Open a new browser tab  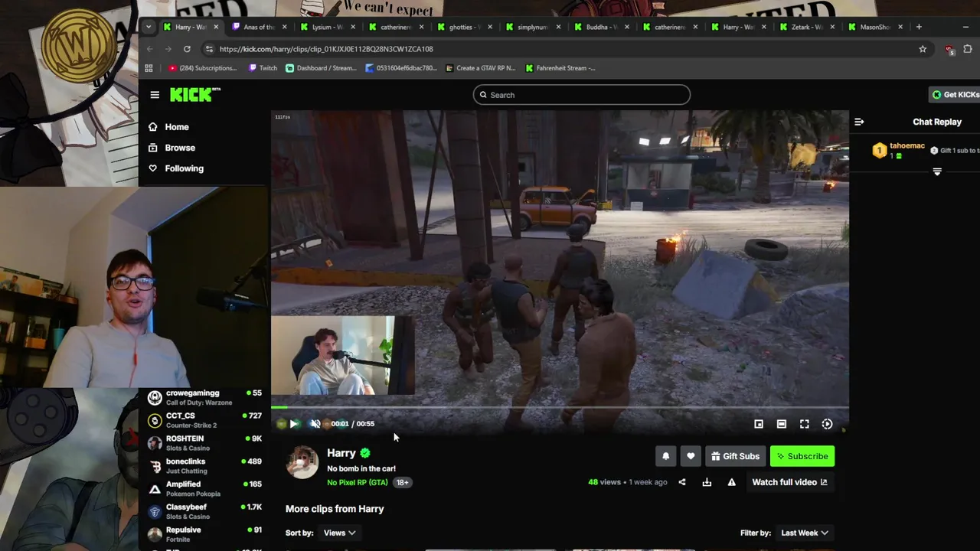[919, 27]
